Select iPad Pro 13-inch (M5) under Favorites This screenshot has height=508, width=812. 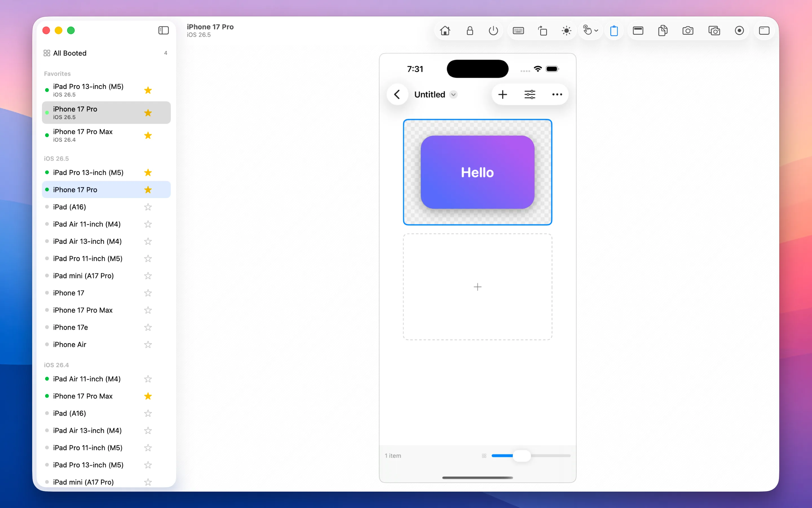coord(106,90)
